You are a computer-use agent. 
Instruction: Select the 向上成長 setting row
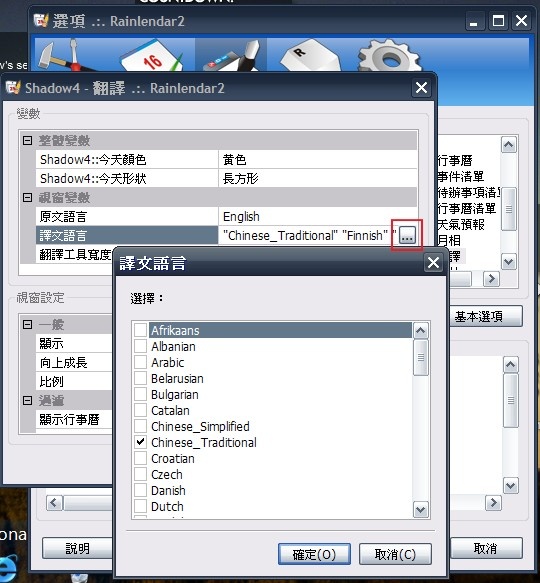(74, 362)
